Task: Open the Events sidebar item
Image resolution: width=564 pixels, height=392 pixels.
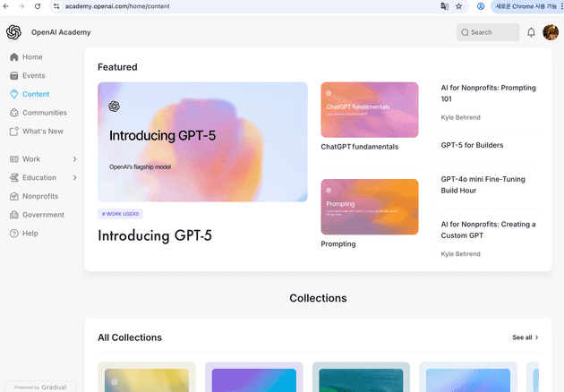Action: click(x=33, y=76)
